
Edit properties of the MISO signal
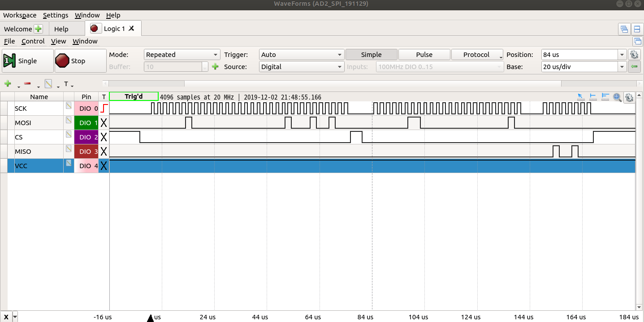[69, 149]
